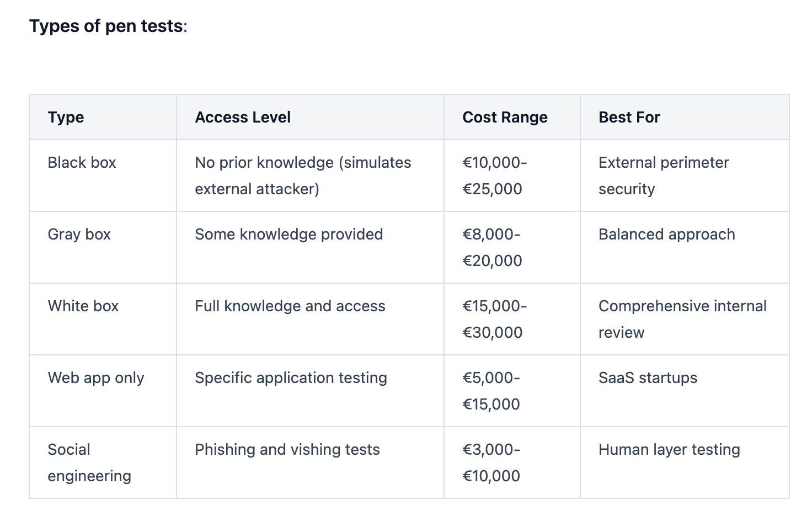Click the Web app only cell

[96, 378]
